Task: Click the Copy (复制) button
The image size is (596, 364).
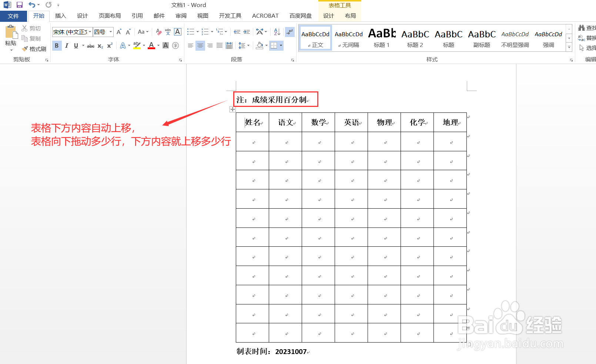Action: (x=31, y=38)
